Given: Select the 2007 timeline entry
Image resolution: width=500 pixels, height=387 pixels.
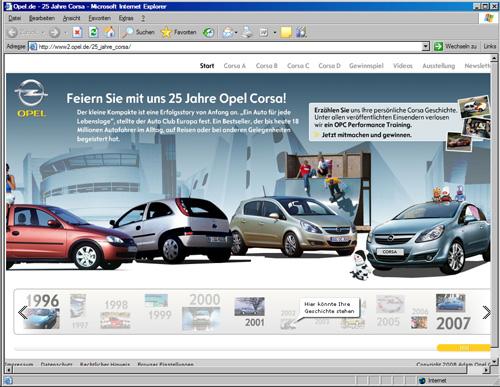Looking at the screenshot, I should [452, 312].
